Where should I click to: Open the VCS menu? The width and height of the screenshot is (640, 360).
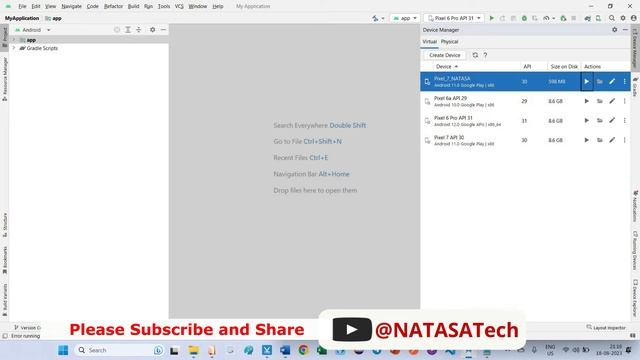pyautogui.click(x=179, y=7)
